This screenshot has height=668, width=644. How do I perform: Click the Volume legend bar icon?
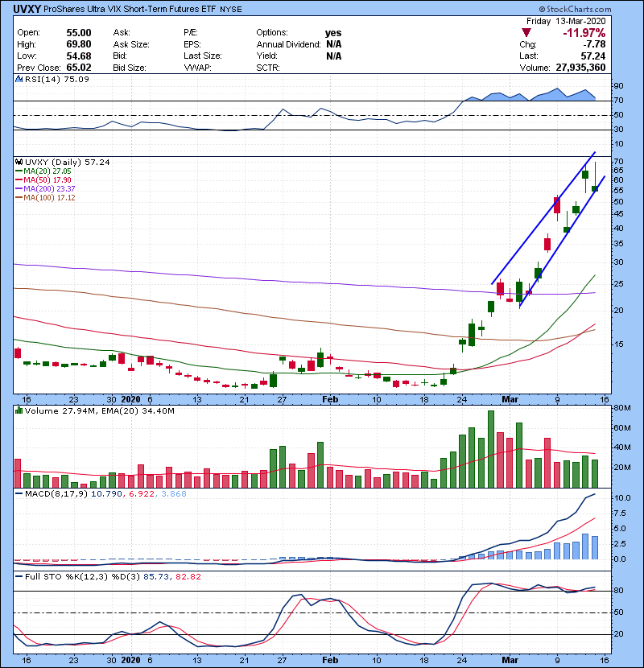[19, 412]
